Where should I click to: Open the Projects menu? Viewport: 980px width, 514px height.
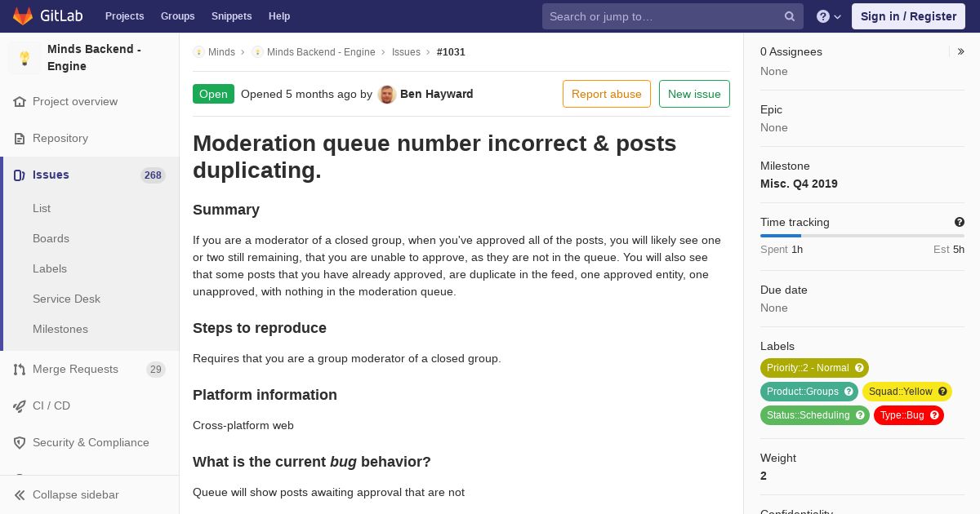click(x=124, y=16)
